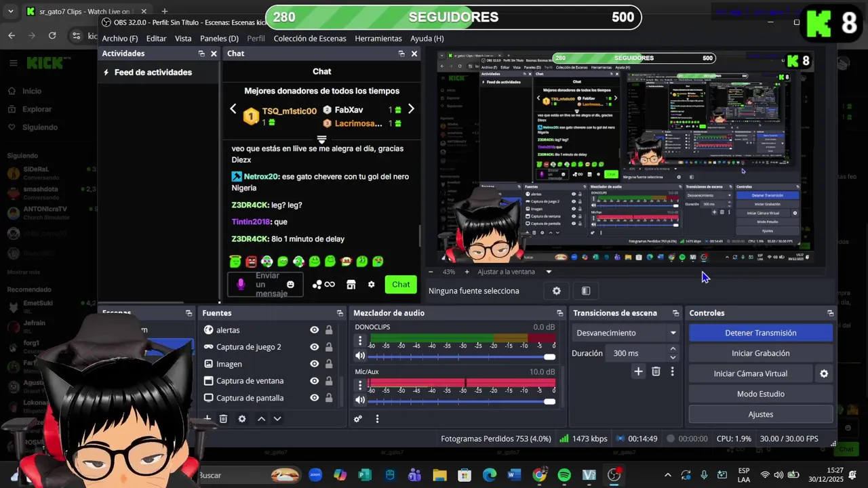This screenshot has width=868, height=488.
Task: Open Microsoft Word from the taskbar
Action: click(x=513, y=475)
